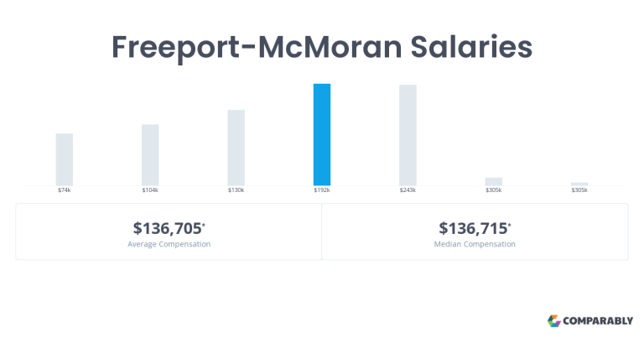
Task: Click the first short $305k bar
Action: (494, 181)
